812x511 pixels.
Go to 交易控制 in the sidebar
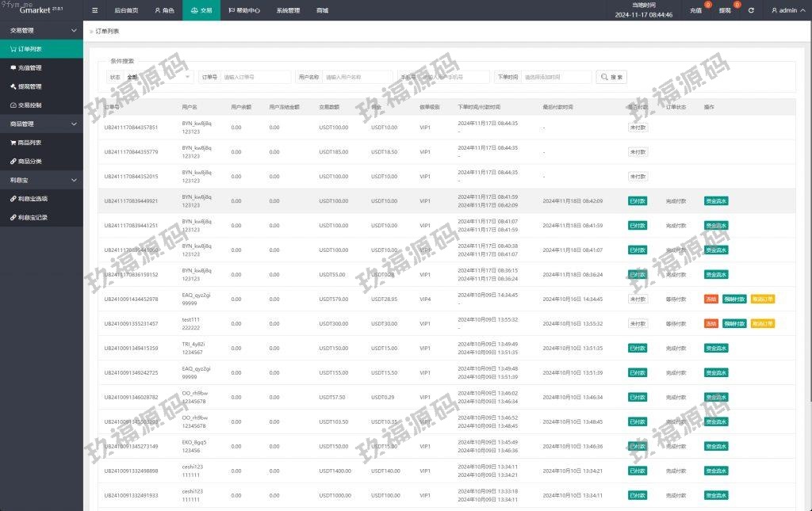coord(29,105)
